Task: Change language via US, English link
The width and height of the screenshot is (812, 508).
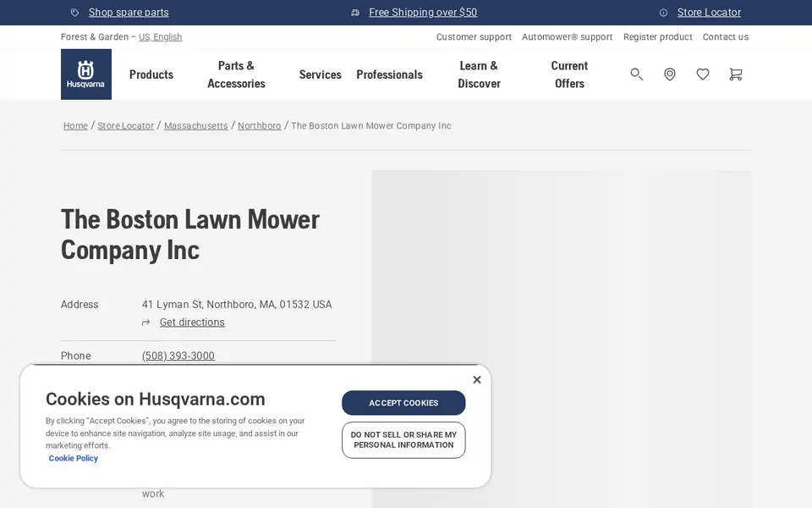Action: click(160, 36)
